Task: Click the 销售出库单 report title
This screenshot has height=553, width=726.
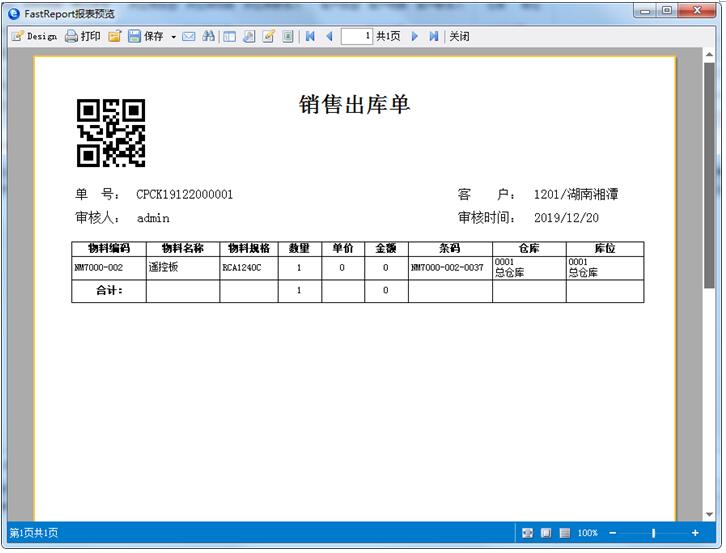Action: click(x=354, y=104)
